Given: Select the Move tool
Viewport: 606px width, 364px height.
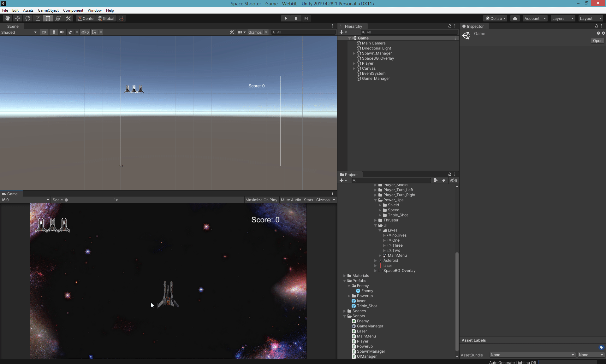Looking at the screenshot, I should [18, 18].
